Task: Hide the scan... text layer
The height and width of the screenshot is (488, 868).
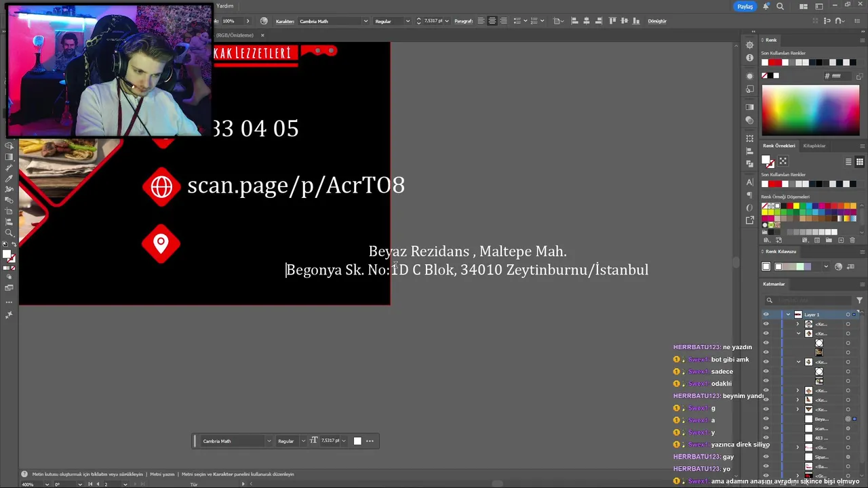Action: (766, 428)
